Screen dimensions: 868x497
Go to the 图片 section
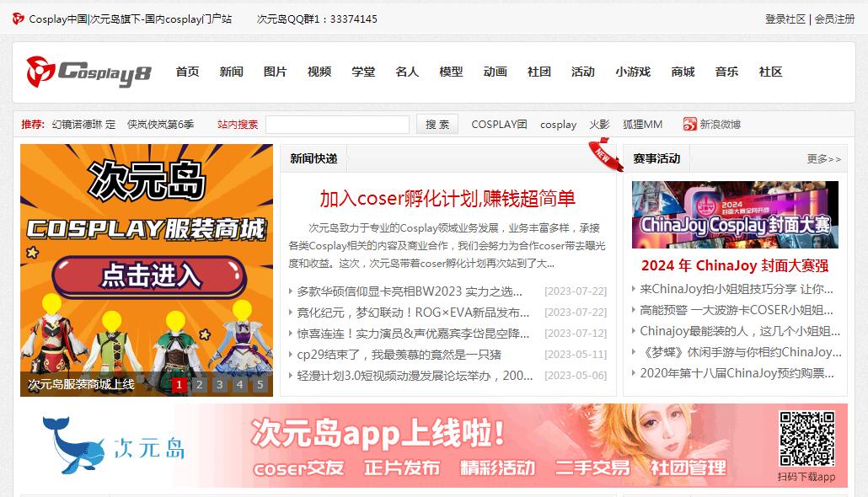(275, 72)
